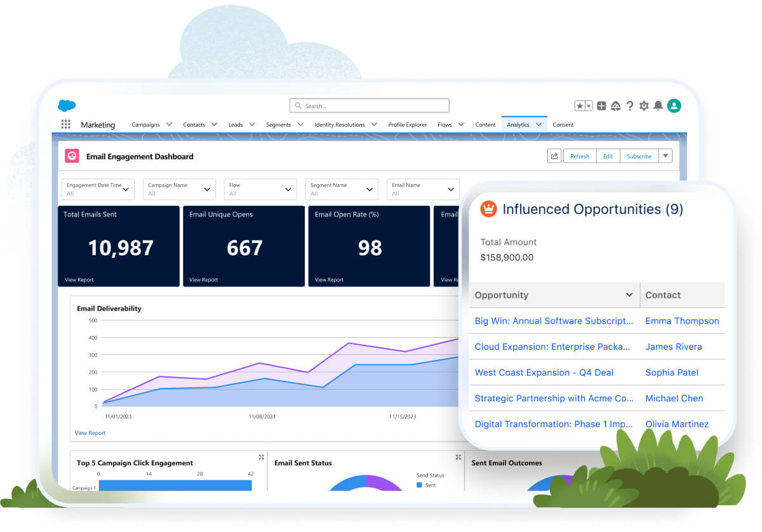This screenshot has width=762, height=532.
Task: Open the App Launcher grid icon
Action: [65, 124]
